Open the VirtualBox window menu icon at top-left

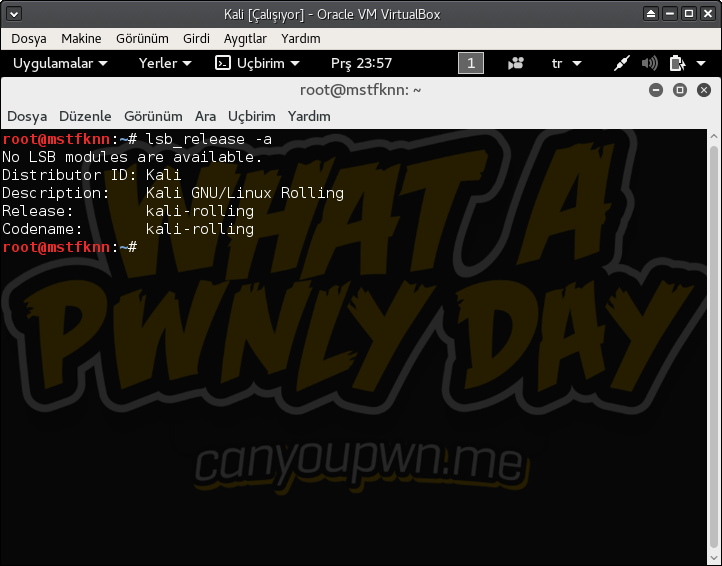pyautogui.click(x=14, y=14)
